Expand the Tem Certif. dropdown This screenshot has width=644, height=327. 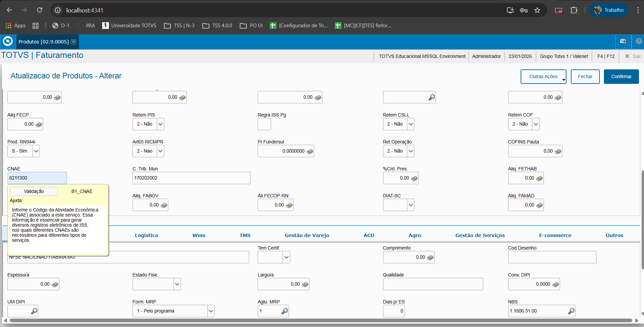286,257
